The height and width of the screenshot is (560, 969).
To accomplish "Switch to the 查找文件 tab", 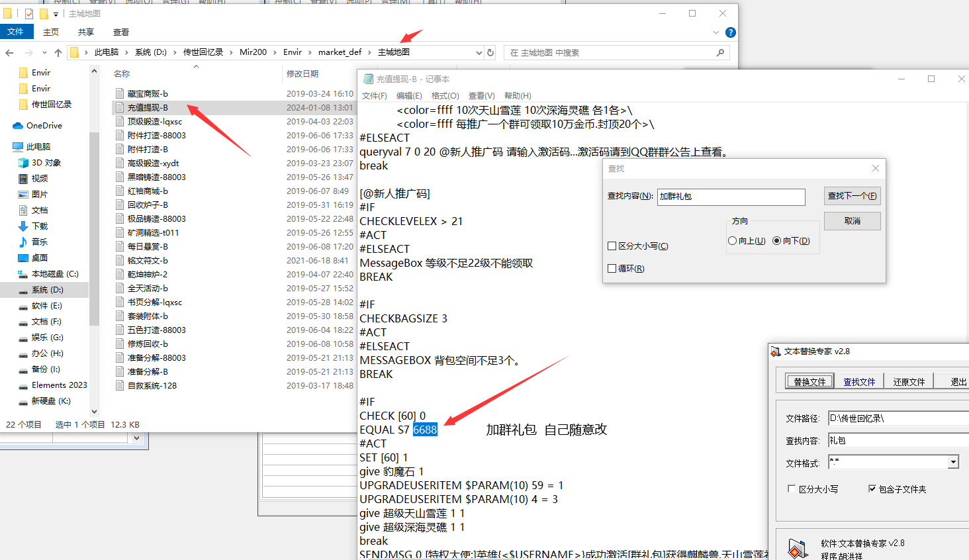I will tap(859, 382).
